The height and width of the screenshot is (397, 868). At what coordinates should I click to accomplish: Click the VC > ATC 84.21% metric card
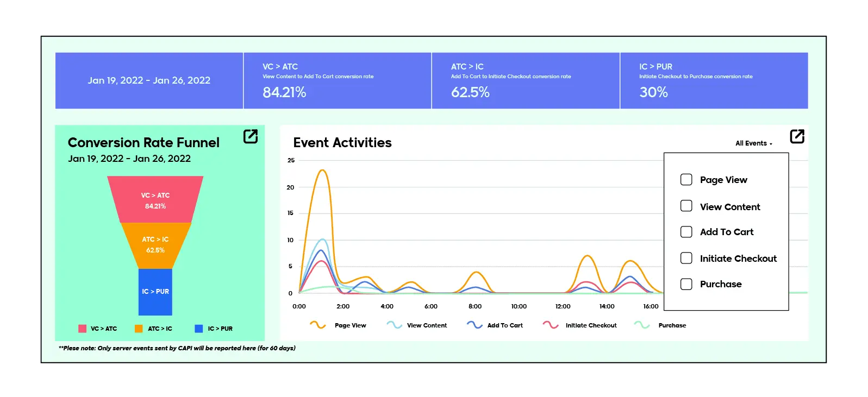pos(337,80)
